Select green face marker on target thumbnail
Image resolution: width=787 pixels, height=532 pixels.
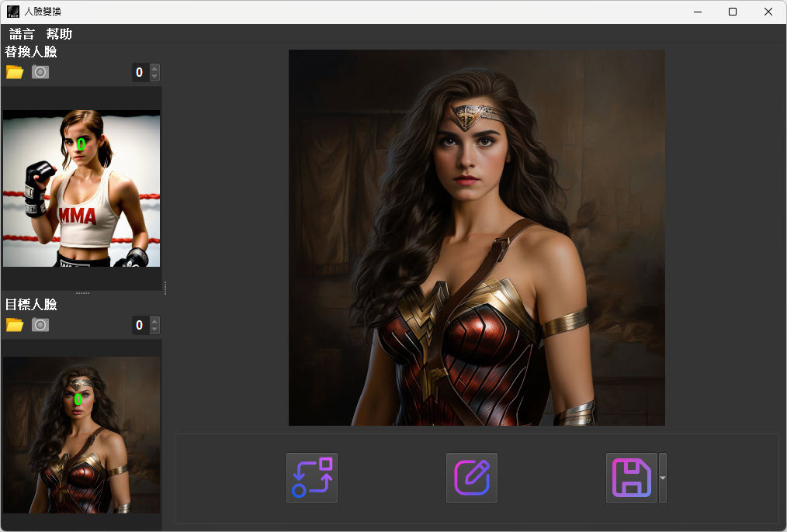click(x=78, y=399)
